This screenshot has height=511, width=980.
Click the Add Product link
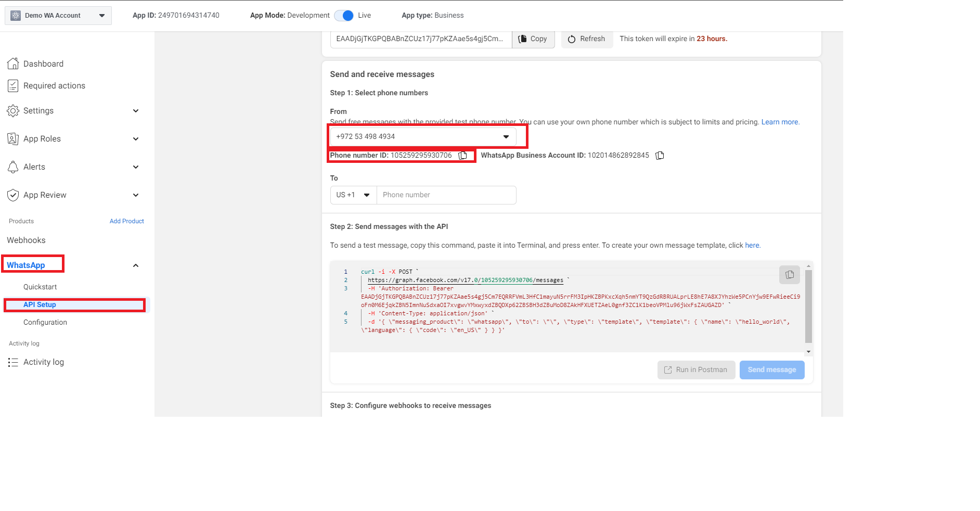click(x=127, y=221)
